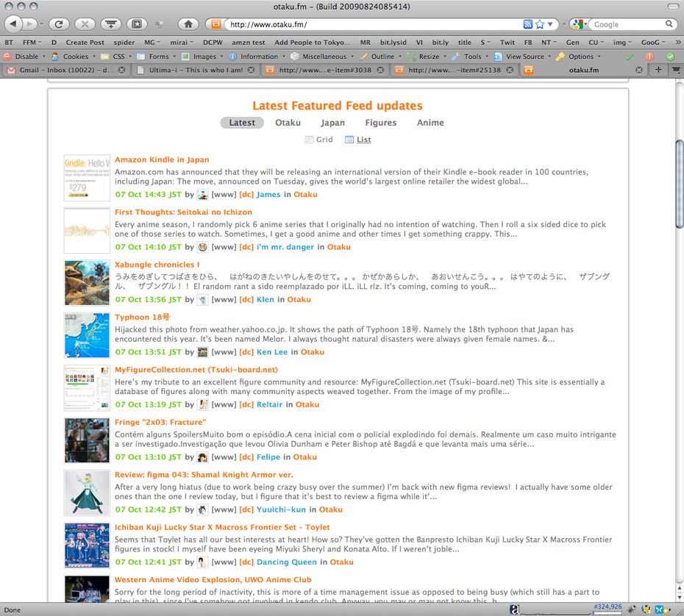Click the RSS feed icon in address bar
684x616 pixels.
click(x=527, y=24)
